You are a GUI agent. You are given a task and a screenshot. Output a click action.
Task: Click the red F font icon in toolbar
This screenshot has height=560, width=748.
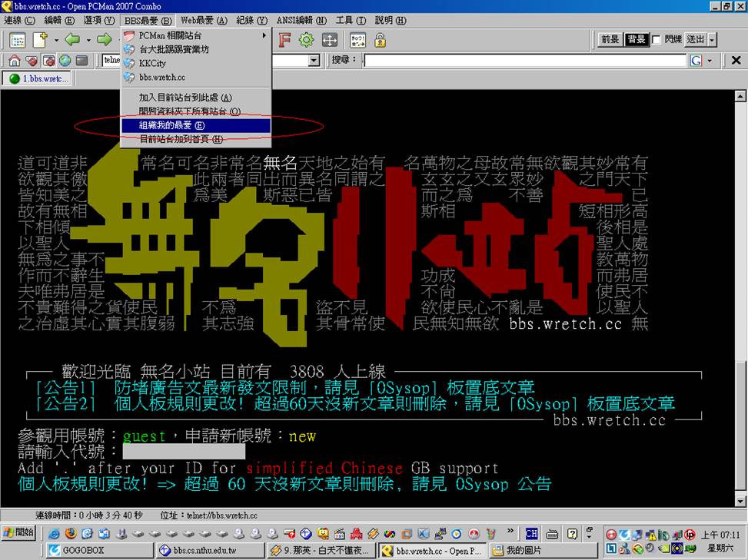click(284, 39)
